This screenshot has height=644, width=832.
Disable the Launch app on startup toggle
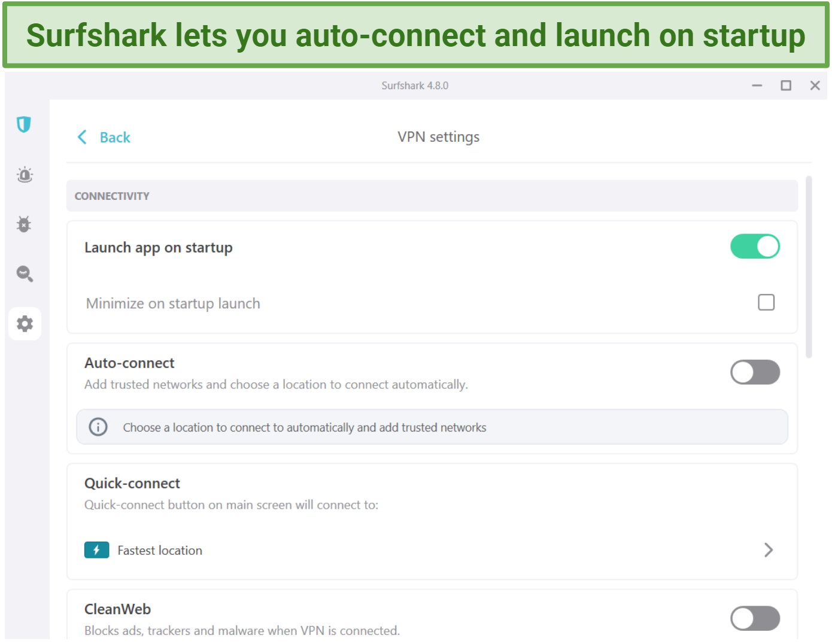(x=754, y=247)
